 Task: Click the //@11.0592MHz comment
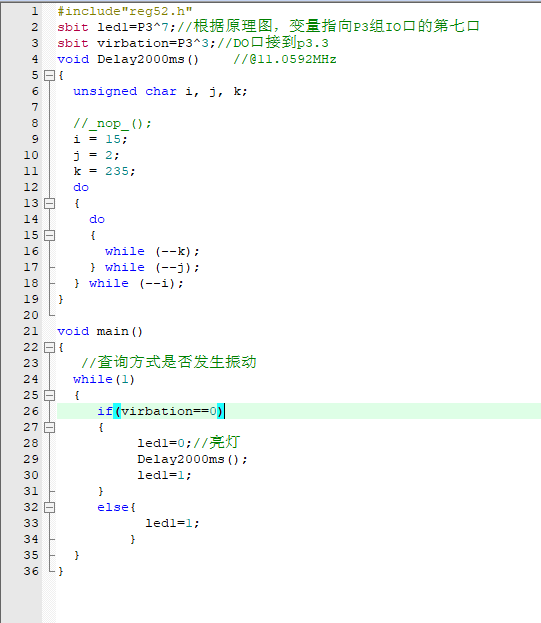(x=285, y=60)
